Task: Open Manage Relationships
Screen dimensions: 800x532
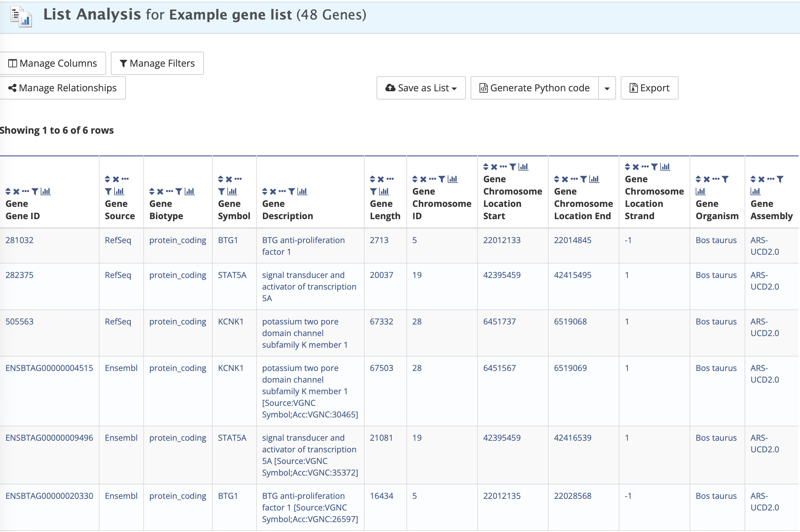Action: coord(63,88)
